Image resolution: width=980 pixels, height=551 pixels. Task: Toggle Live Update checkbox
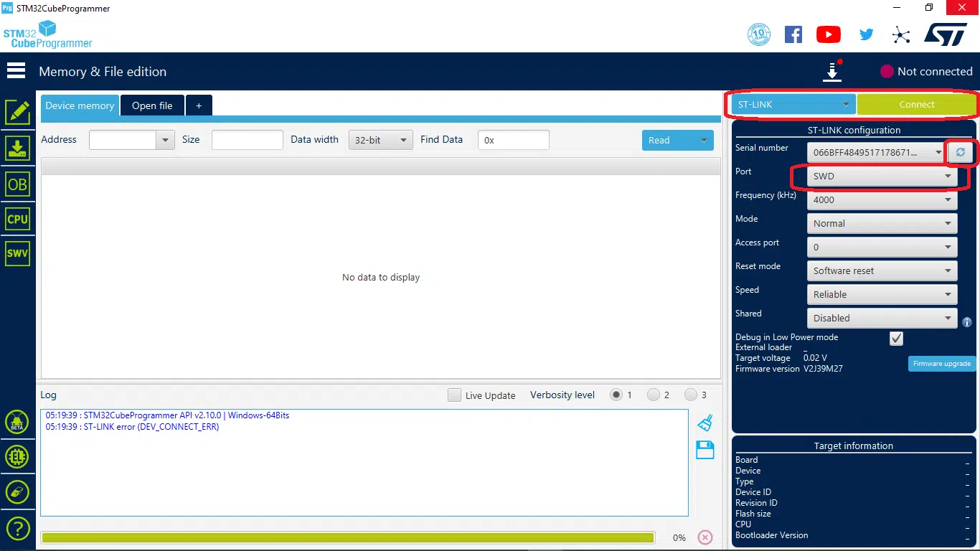pos(454,395)
